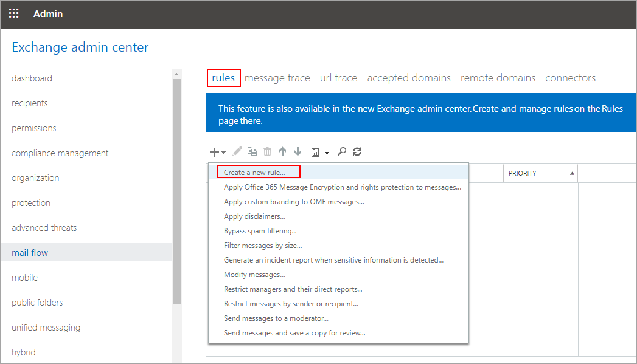Sort by the PRIORITY column header
Image resolution: width=637 pixels, height=364 pixels.
540,173
